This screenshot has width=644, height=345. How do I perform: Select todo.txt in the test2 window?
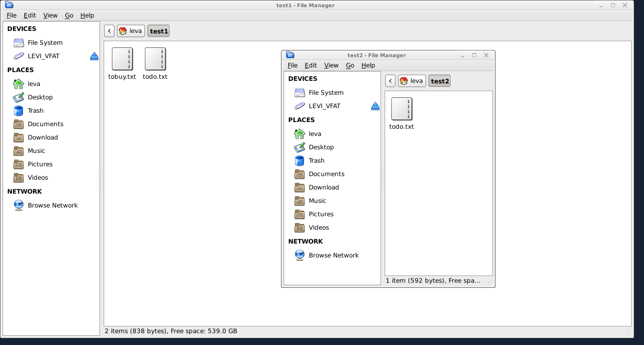click(402, 109)
